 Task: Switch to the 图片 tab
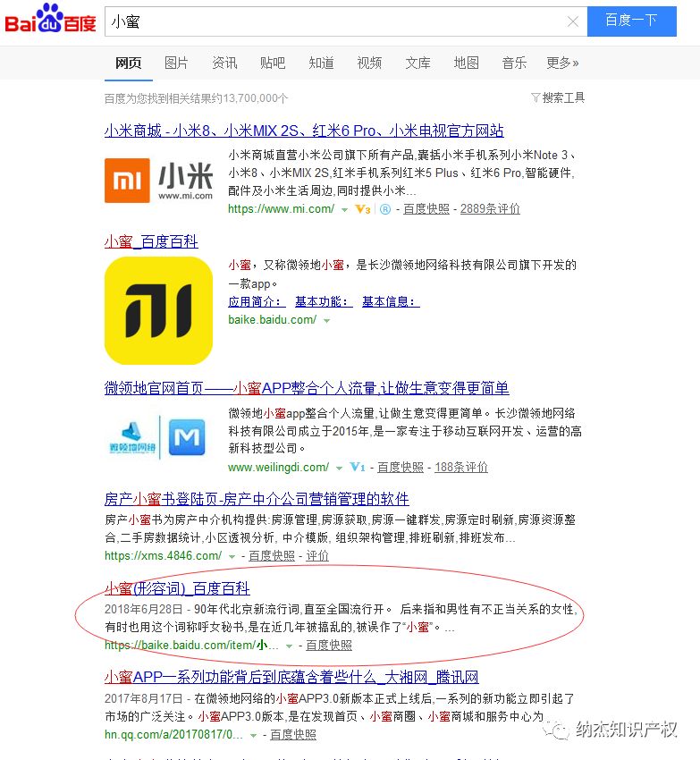point(176,63)
